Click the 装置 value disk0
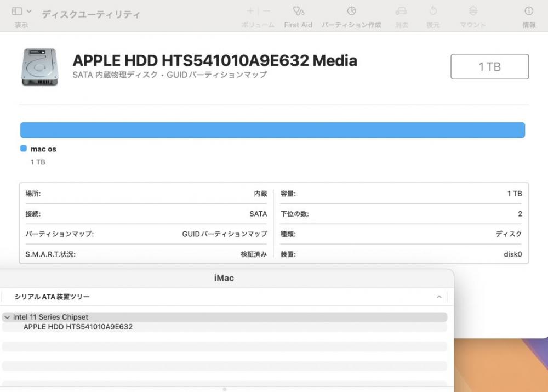This screenshot has height=392, width=548. (513, 254)
